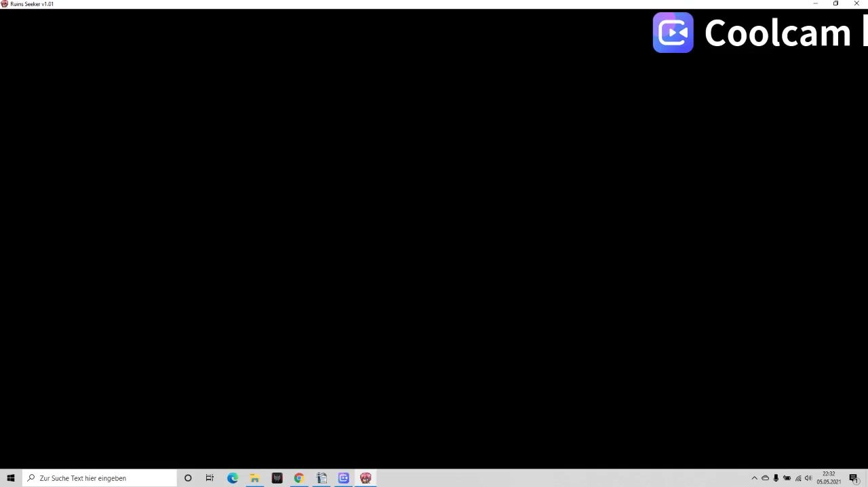The image size is (868, 487).
Task: Launch Microsoft Edge from the taskbar
Action: pos(233,478)
